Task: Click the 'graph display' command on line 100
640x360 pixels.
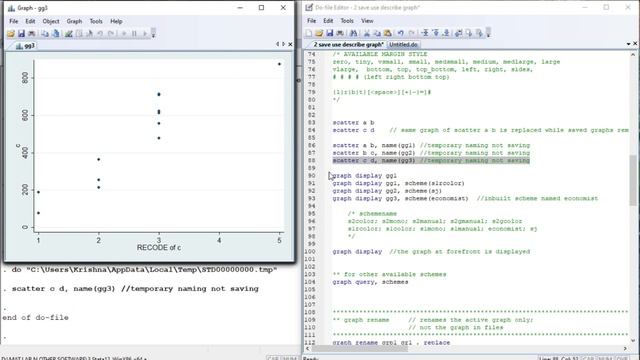Action: [357, 251]
